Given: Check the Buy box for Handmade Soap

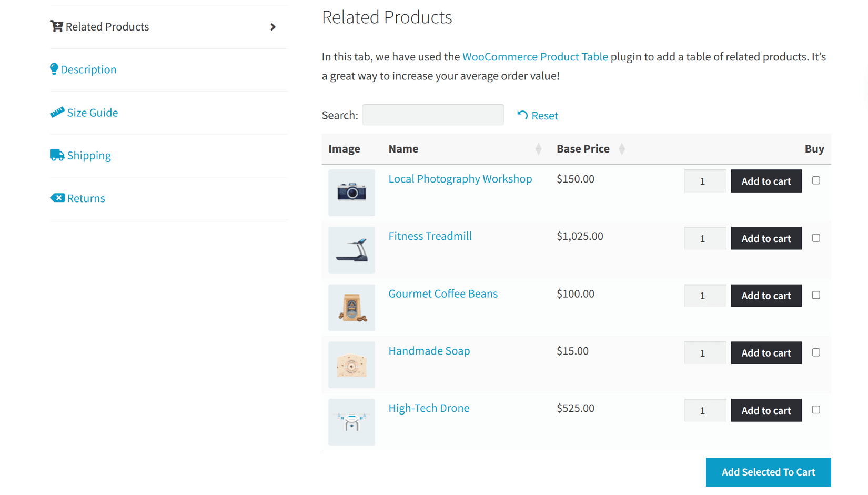Looking at the screenshot, I should point(816,352).
